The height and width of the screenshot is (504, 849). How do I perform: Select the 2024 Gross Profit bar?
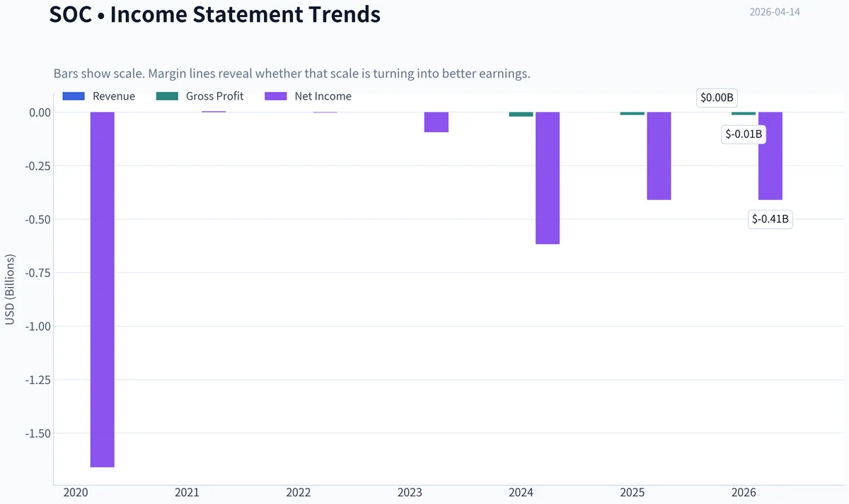(521, 115)
